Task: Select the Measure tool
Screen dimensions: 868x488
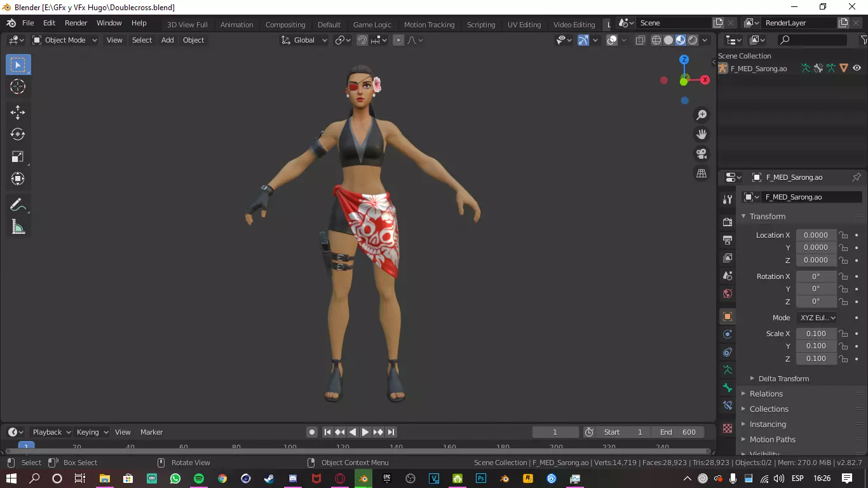Action: 18,227
